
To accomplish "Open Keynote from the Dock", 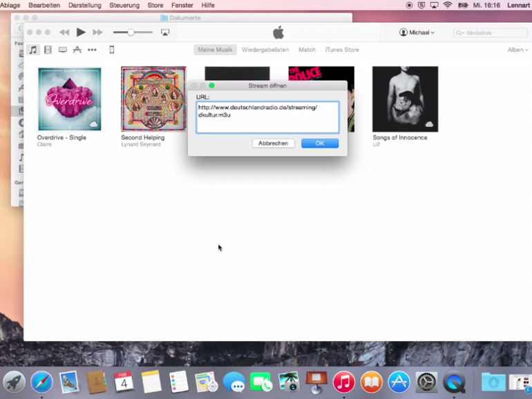I will coord(316,382).
